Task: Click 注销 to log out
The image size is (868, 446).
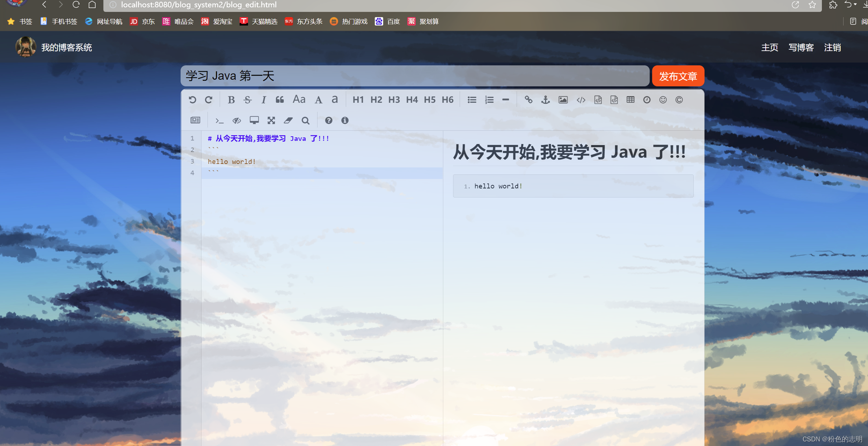Action: (x=833, y=48)
